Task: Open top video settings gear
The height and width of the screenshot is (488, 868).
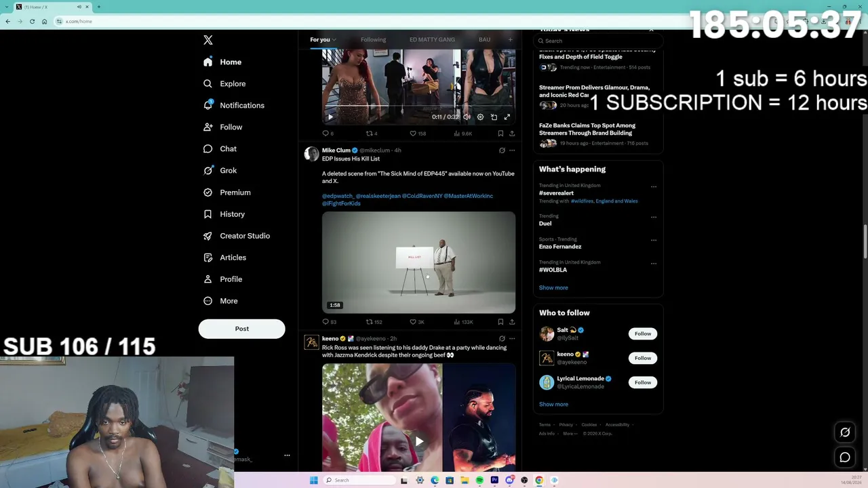Action: click(x=480, y=117)
